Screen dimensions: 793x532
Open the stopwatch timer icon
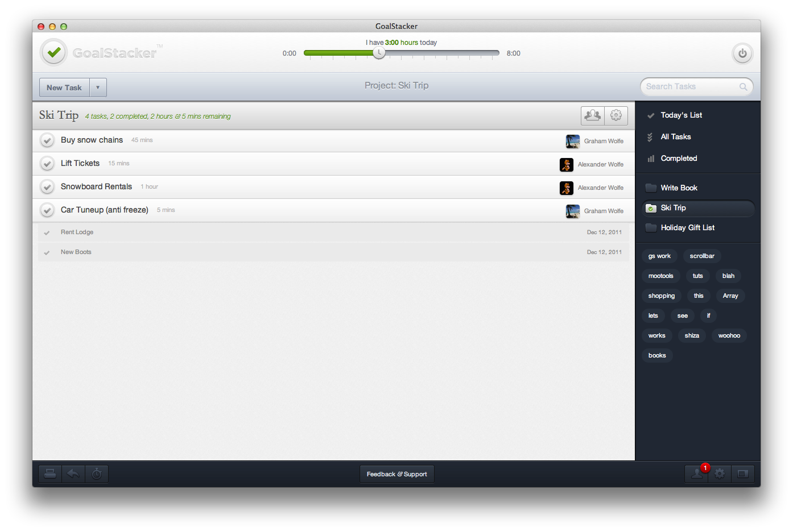coord(97,473)
